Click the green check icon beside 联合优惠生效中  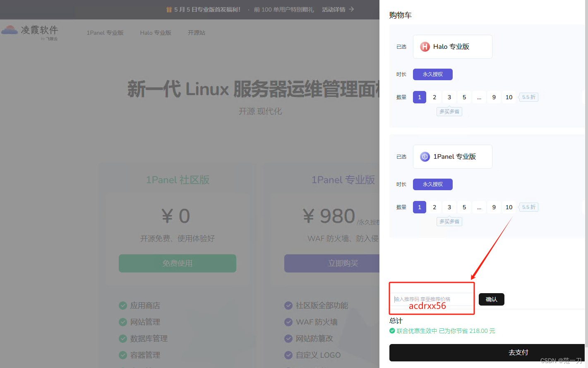pyautogui.click(x=392, y=331)
